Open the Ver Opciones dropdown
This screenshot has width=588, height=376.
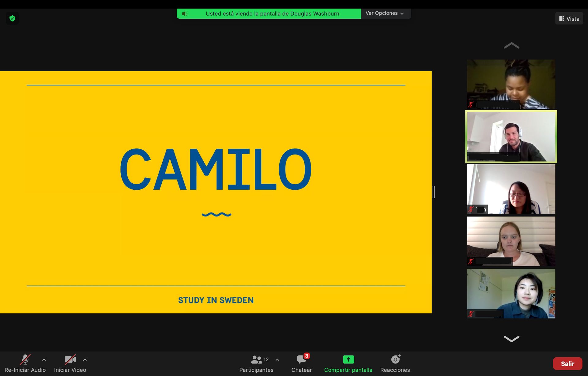tap(385, 13)
